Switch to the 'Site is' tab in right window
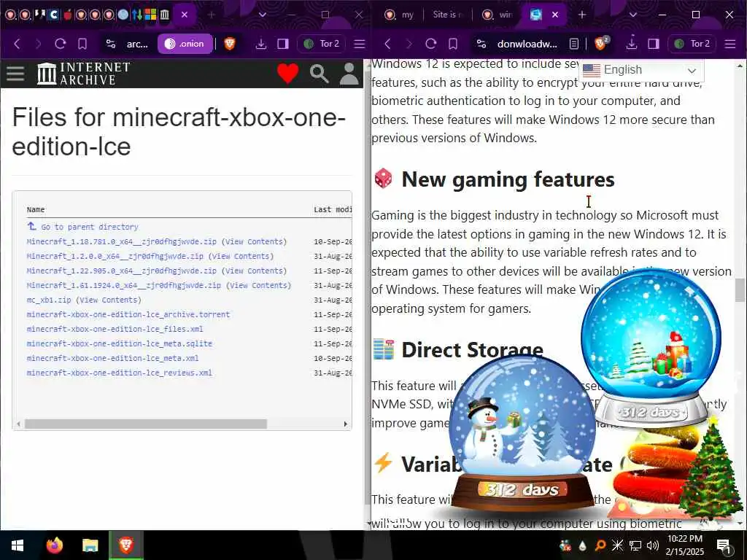 (446, 15)
